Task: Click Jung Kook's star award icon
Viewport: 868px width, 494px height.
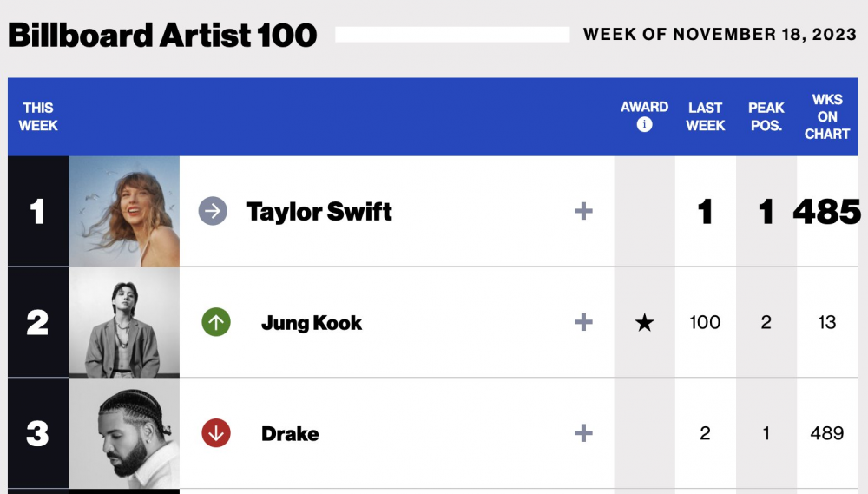Action: (644, 322)
